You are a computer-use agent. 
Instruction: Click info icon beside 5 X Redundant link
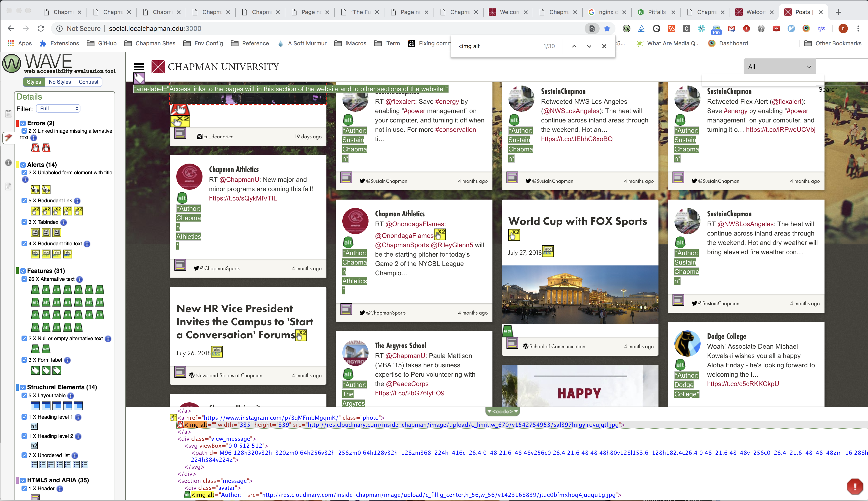pyautogui.click(x=77, y=200)
